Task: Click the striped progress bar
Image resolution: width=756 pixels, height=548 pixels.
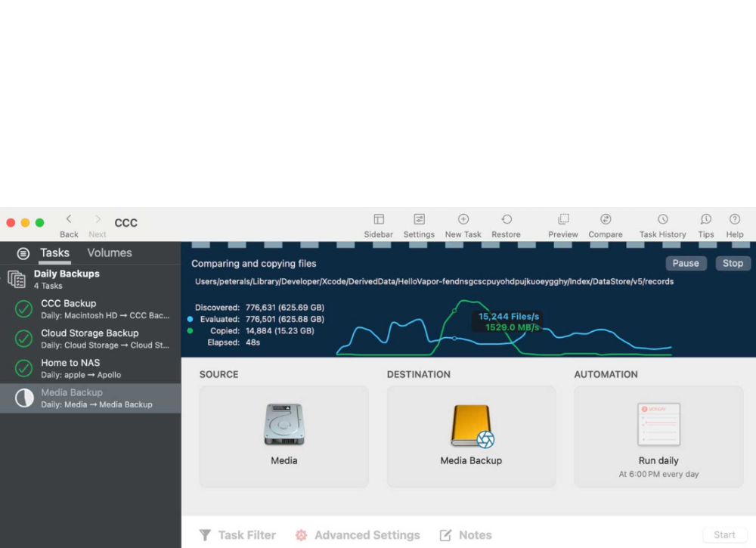Action: point(469,245)
